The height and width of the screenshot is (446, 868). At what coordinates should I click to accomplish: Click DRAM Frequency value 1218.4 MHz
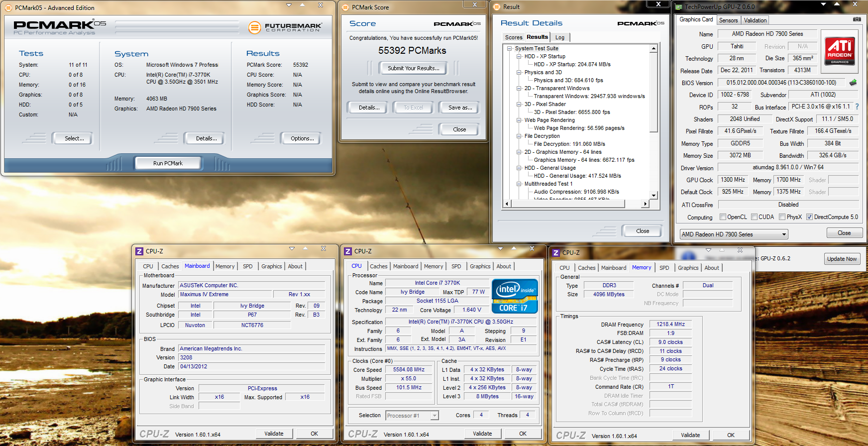(670, 325)
